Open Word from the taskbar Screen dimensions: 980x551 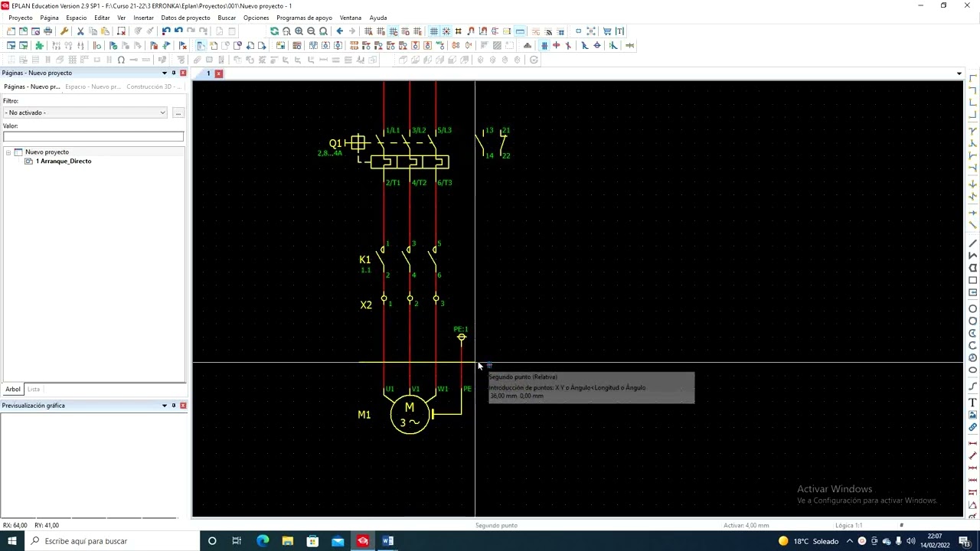coord(387,541)
